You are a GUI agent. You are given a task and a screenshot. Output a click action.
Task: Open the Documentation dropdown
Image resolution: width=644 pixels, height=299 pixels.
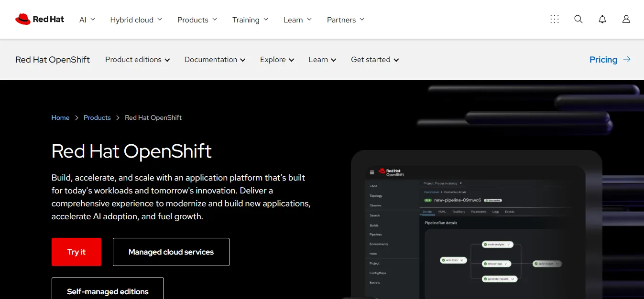(x=215, y=60)
